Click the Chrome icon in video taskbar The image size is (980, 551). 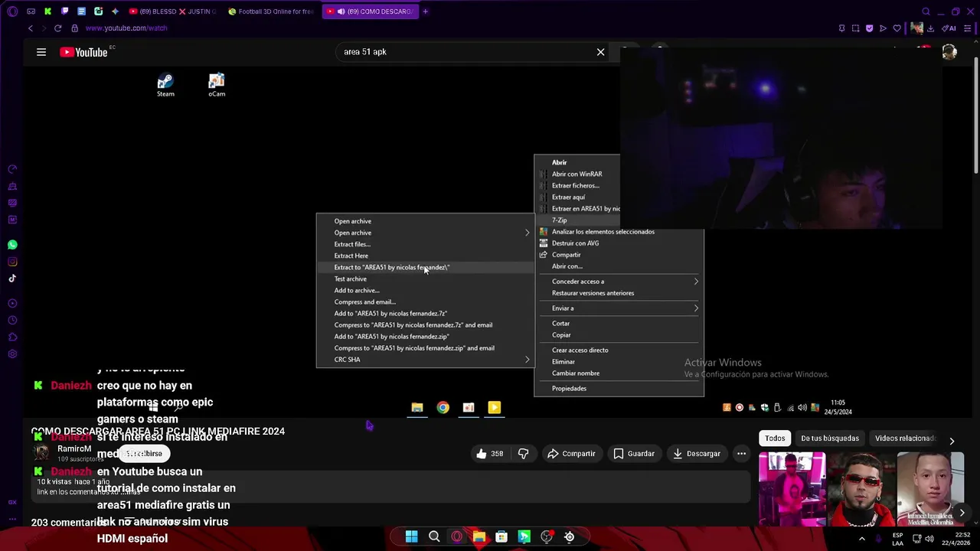[x=443, y=408]
